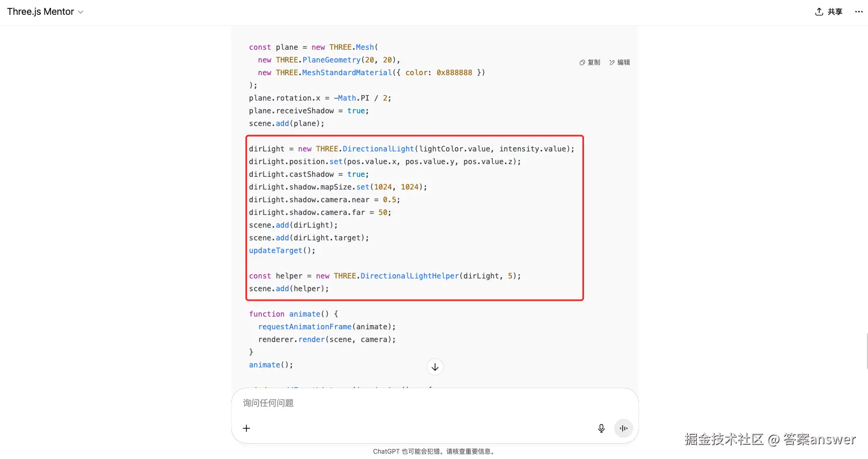Click the 'scene.add(plane);' code line
The width and height of the screenshot is (868, 459).
tap(287, 123)
